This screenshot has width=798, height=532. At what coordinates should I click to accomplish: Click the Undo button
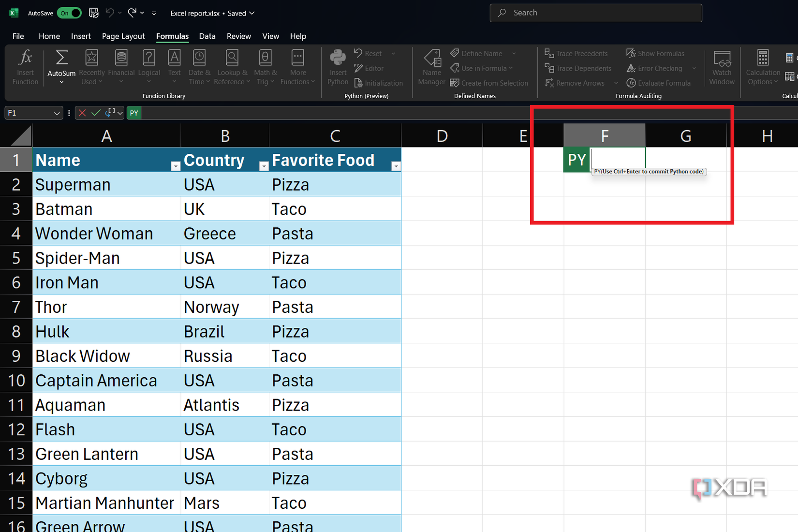coord(109,13)
